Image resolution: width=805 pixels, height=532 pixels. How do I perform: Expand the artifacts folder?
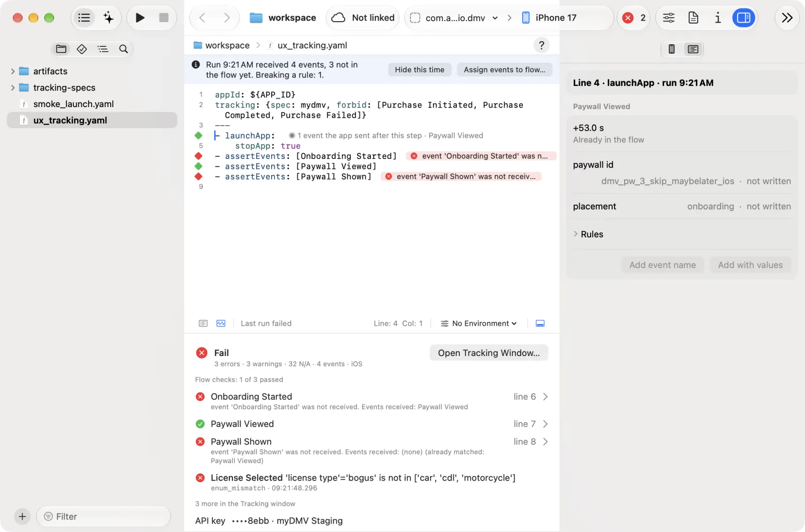(13, 71)
